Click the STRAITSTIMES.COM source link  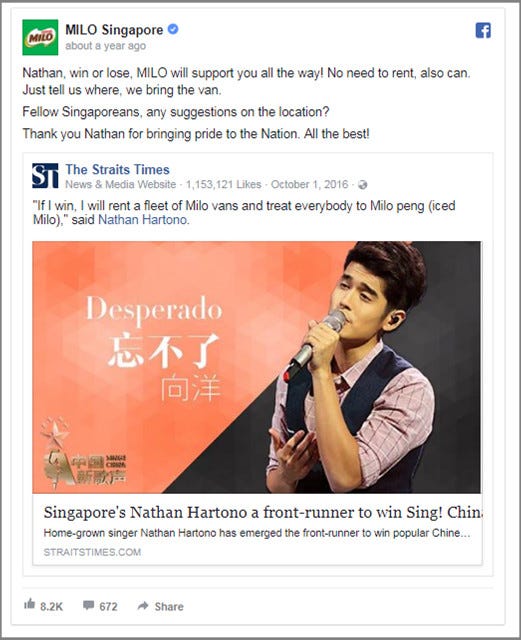point(92,552)
